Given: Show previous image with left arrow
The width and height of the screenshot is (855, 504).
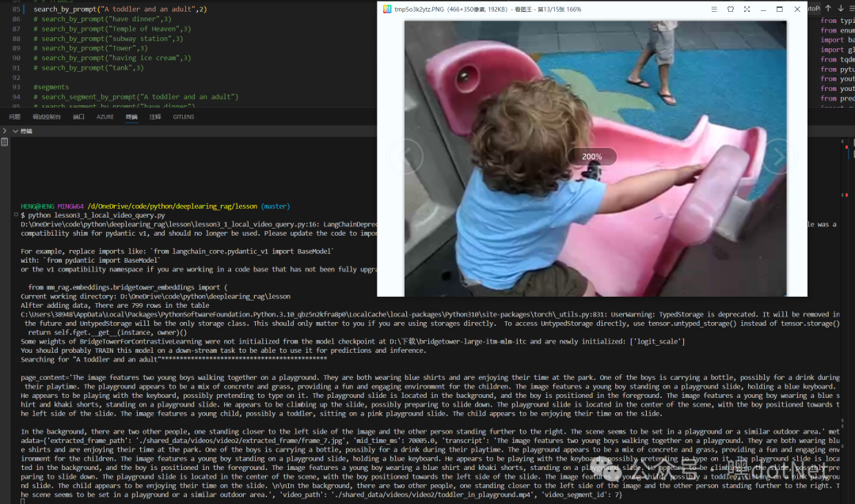Looking at the screenshot, I should pos(405,157).
